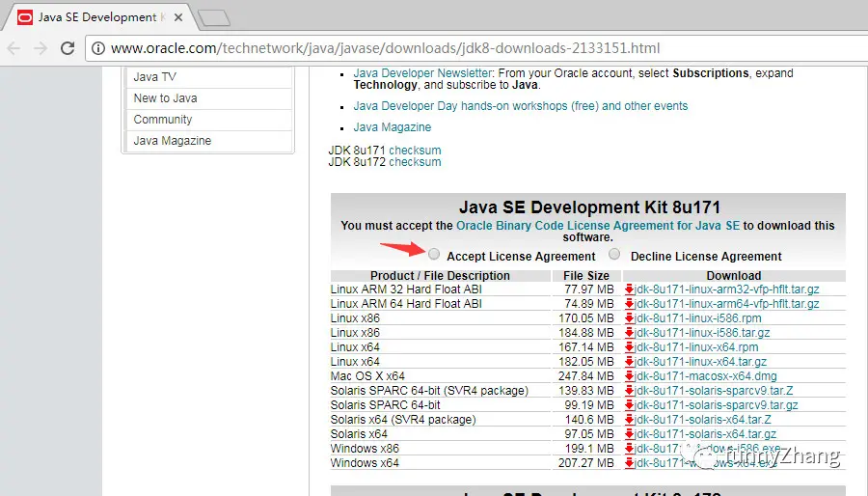868x496 pixels.
Task: Click download icon beside linux-x64.tar.gz
Action: (629, 362)
